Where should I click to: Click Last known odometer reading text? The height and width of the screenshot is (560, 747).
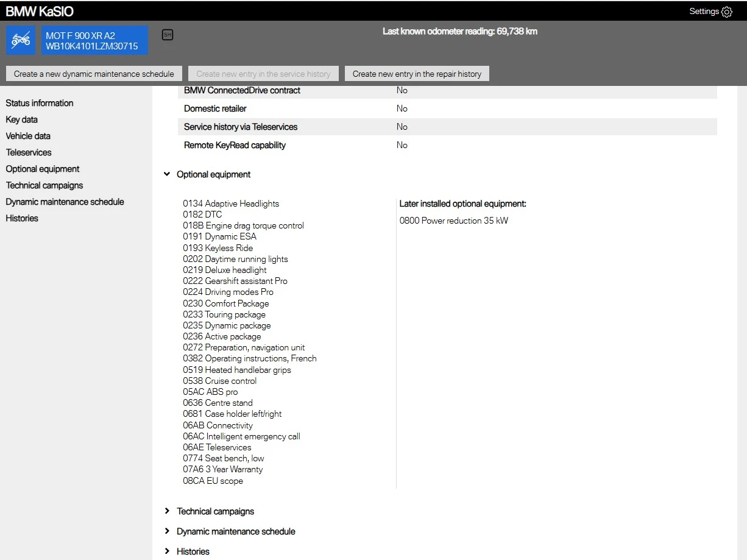460,31
